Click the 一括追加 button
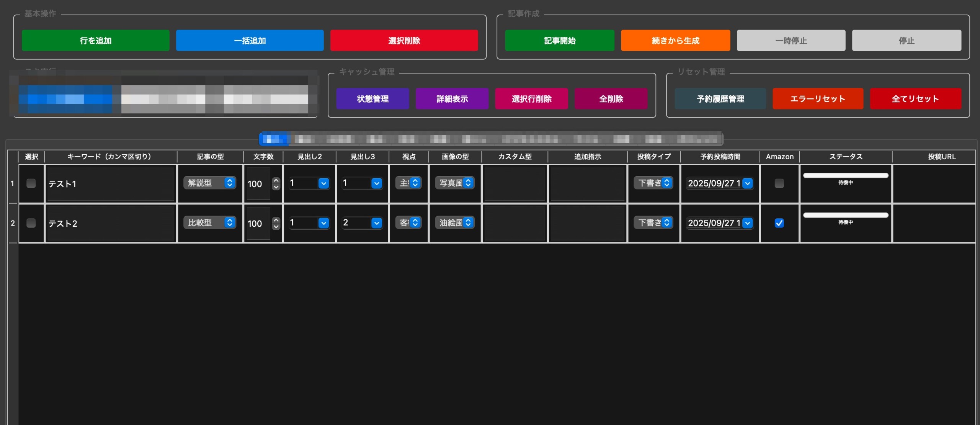The height and width of the screenshot is (425, 980). pyautogui.click(x=249, y=40)
